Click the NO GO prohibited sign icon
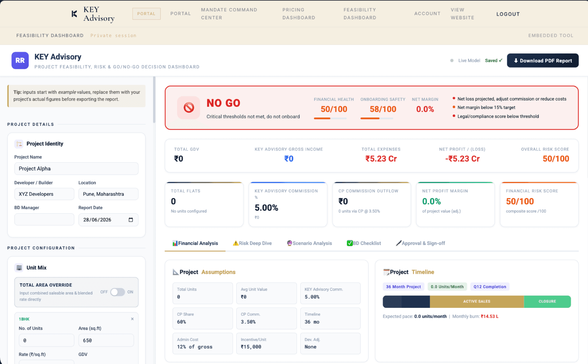This screenshot has width=588, height=364. 189,108
